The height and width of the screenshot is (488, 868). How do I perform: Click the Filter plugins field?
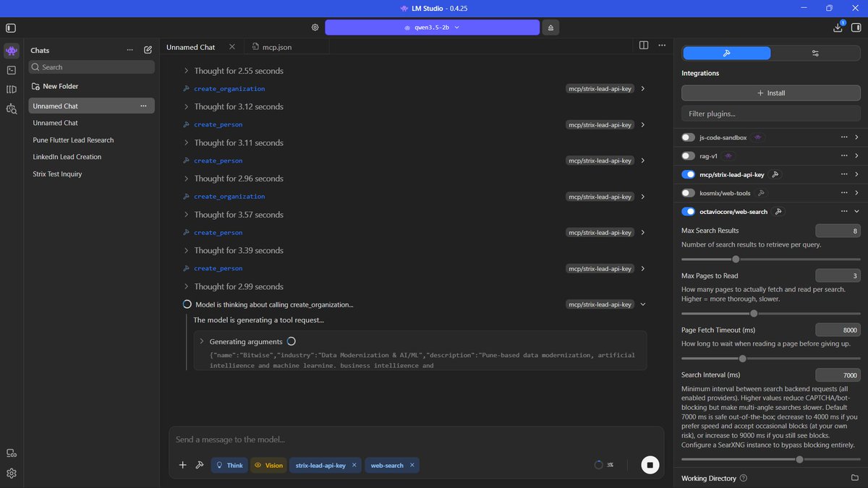tap(770, 114)
